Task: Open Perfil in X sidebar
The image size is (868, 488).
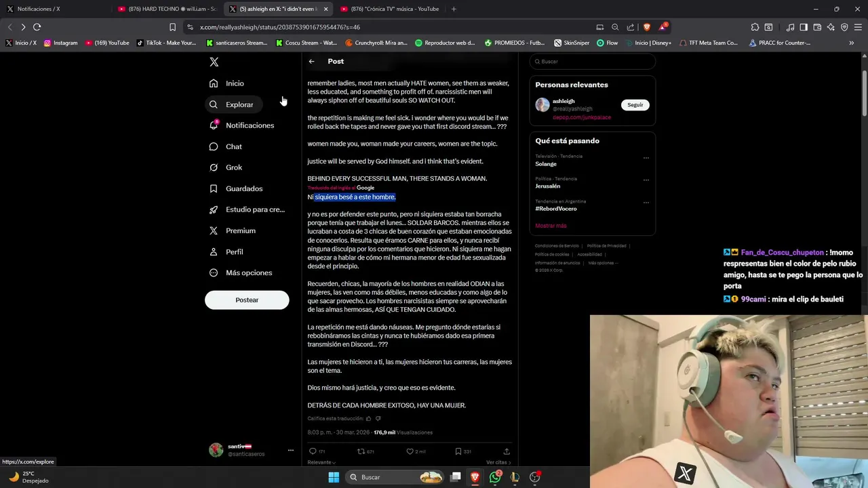Action: pyautogui.click(x=226, y=251)
